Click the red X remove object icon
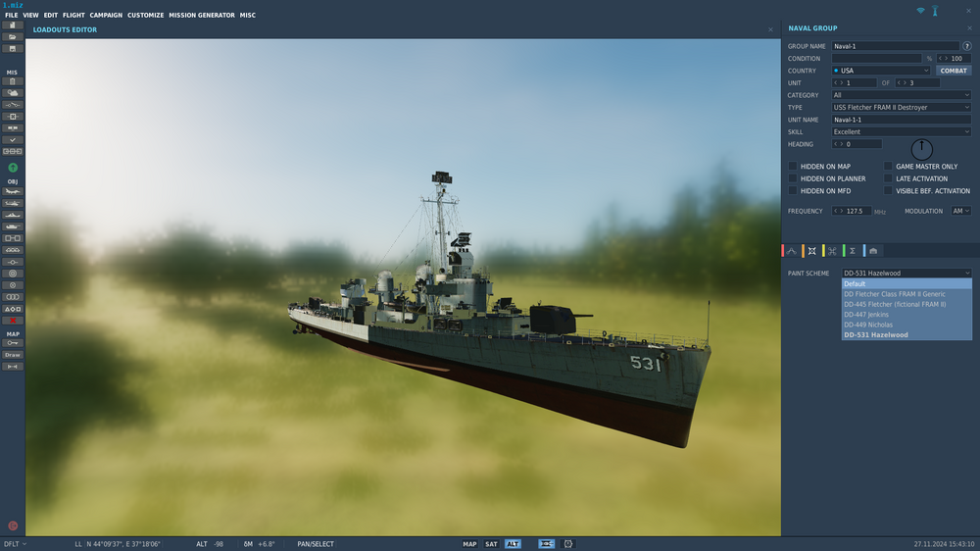 tap(13, 321)
